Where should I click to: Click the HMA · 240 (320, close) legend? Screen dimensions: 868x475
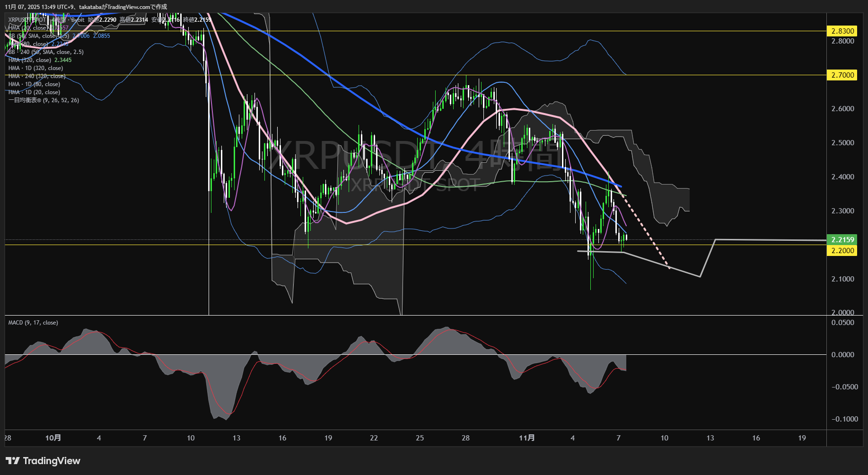coord(37,76)
